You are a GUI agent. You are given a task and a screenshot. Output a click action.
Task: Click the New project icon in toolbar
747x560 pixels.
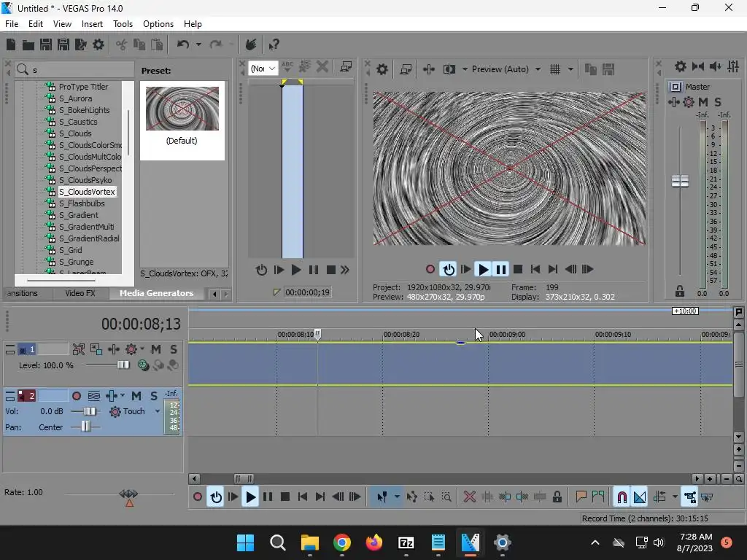pos(10,44)
